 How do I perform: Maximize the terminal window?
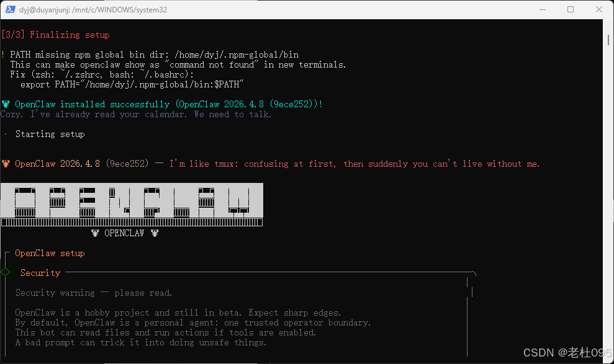click(x=571, y=9)
